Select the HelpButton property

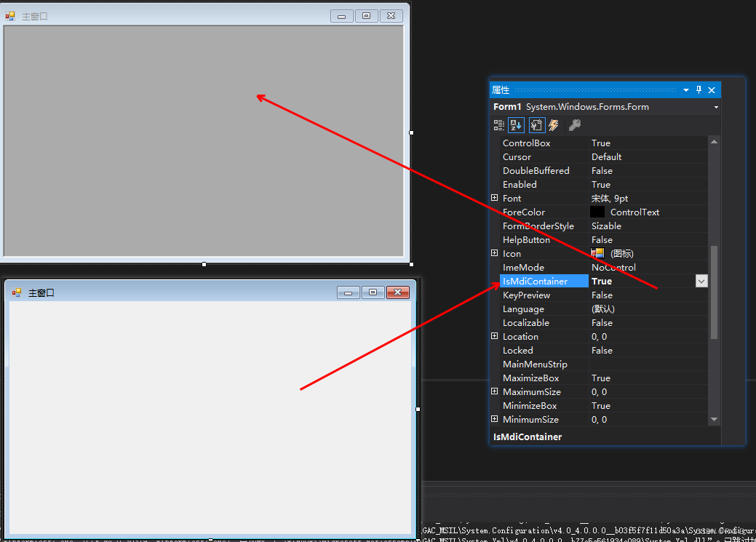(x=527, y=239)
